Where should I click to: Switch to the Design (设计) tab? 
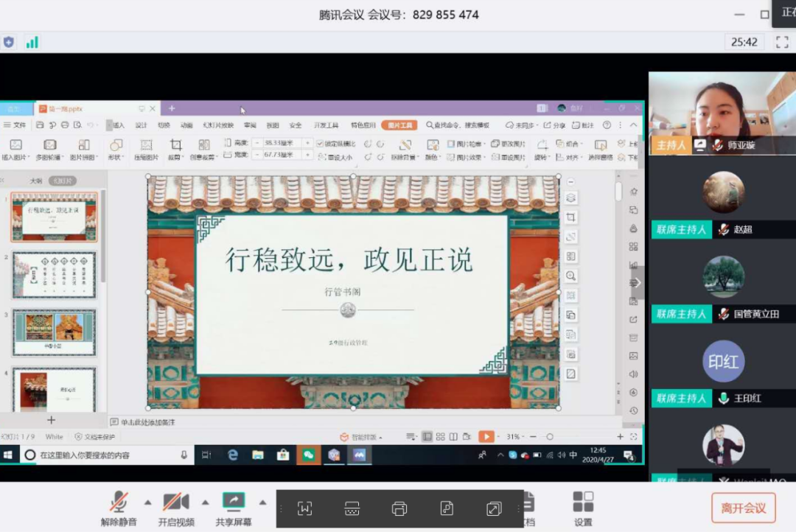point(141,125)
